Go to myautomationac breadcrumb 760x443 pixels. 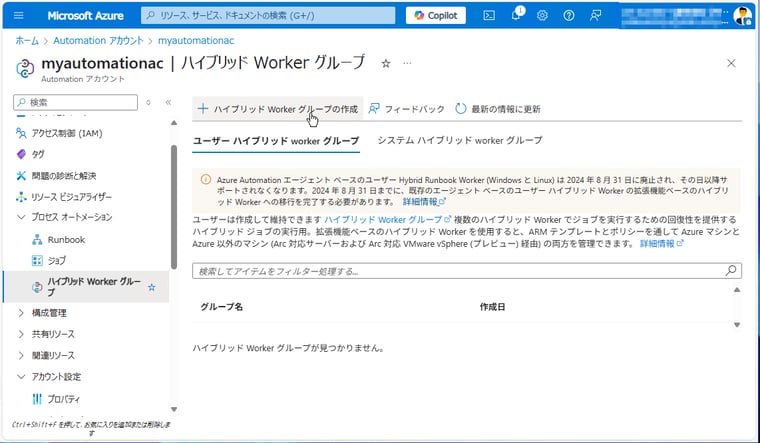[x=196, y=41]
